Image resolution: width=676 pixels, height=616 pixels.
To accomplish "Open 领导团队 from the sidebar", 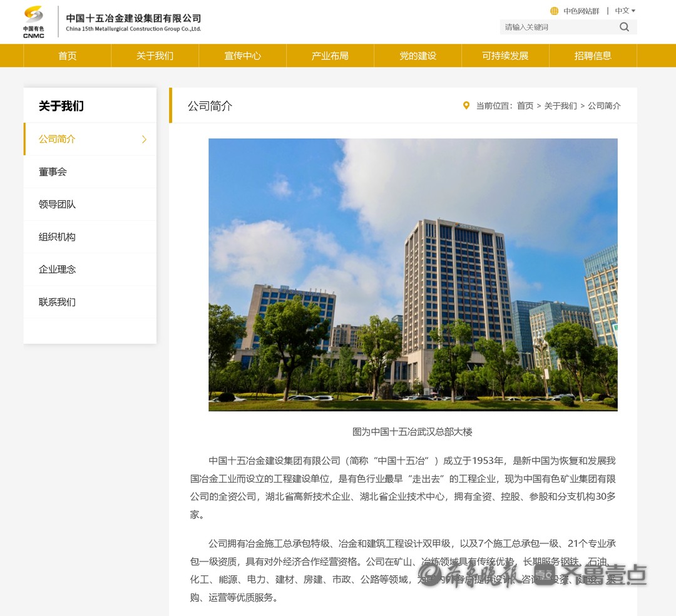I will (57, 204).
